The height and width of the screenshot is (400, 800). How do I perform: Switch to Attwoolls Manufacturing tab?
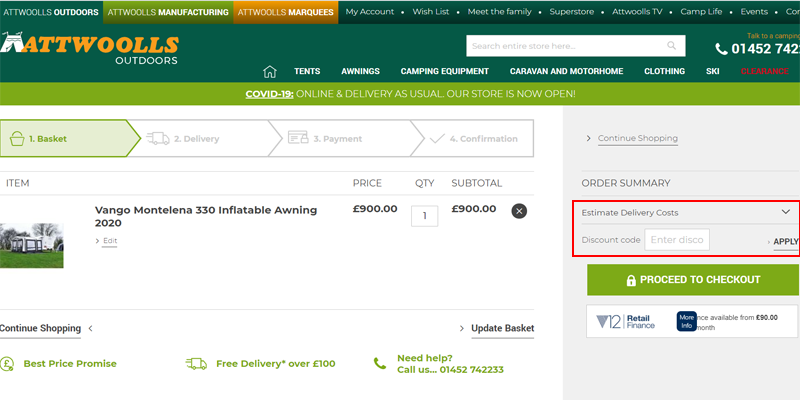pyautogui.click(x=168, y=12)
